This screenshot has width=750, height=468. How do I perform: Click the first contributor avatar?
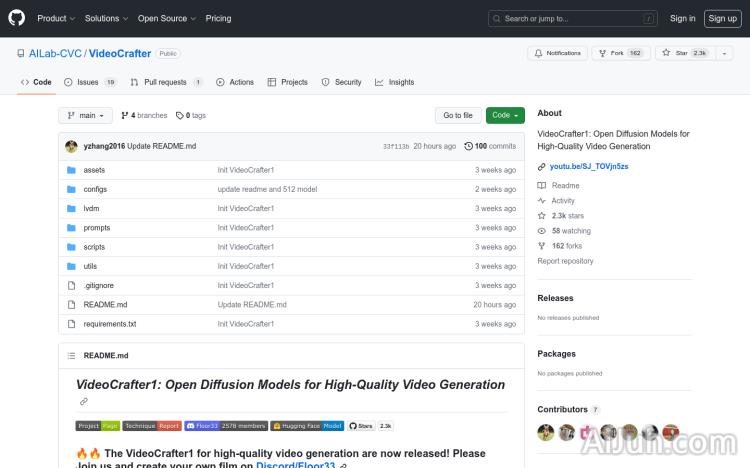click(546, 432)
